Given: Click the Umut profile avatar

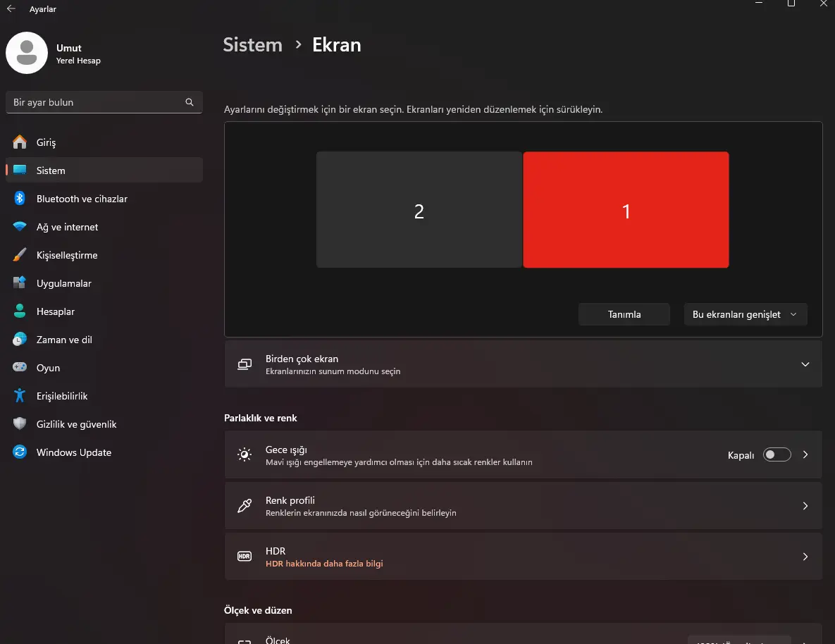Looking at the screenshot, I should 27,53.
